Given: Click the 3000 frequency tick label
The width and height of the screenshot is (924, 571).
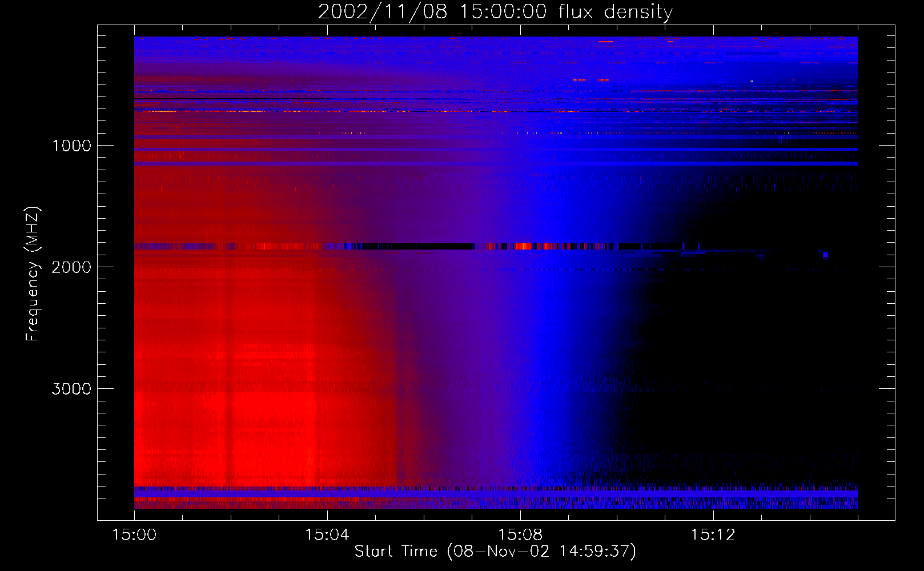Looking at the screenshot, I should 71,389.
